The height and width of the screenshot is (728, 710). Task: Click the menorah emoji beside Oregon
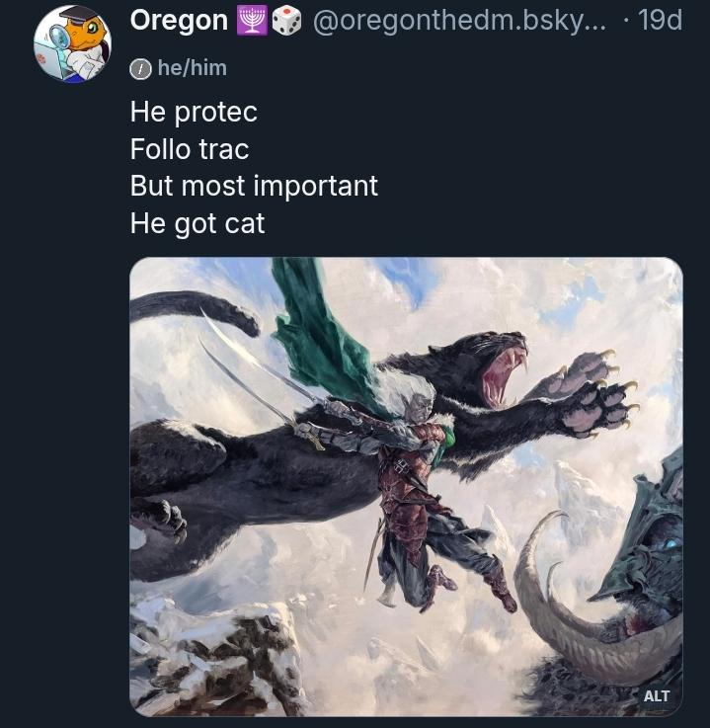250,20
